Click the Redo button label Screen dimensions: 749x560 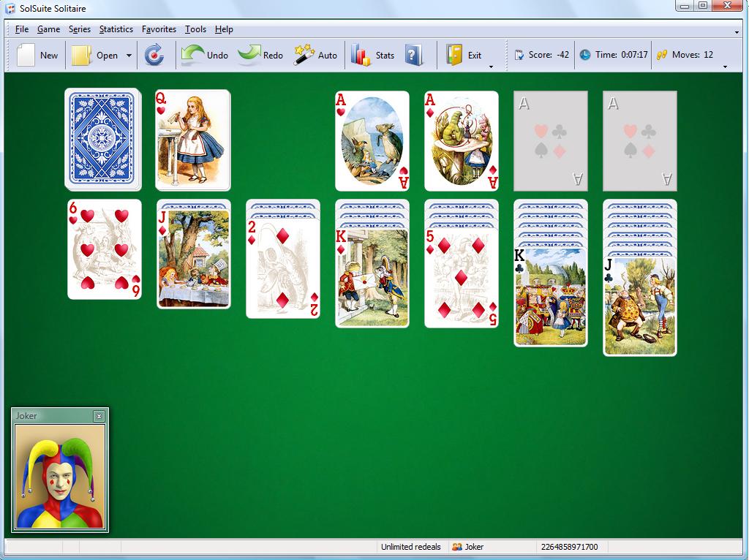[x=273, y=56]
